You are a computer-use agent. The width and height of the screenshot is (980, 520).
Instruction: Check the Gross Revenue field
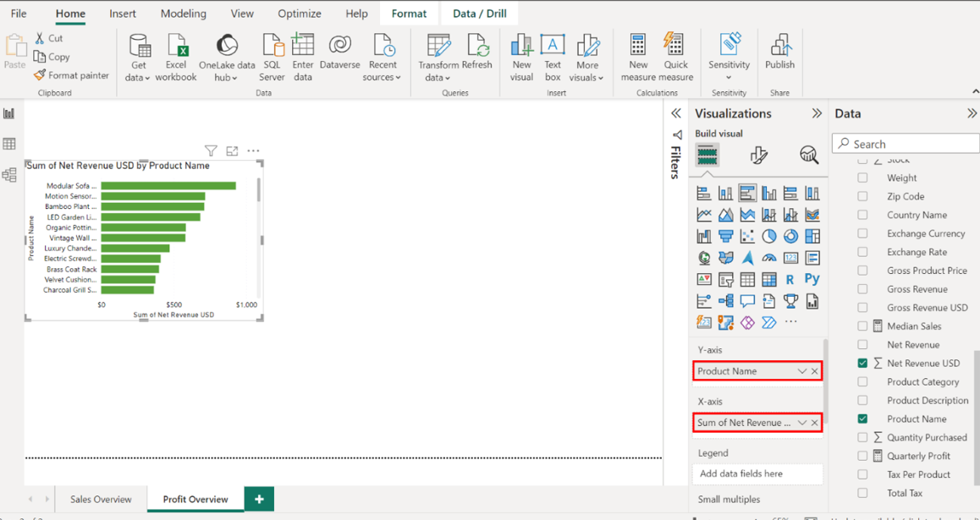pos(862,289)
